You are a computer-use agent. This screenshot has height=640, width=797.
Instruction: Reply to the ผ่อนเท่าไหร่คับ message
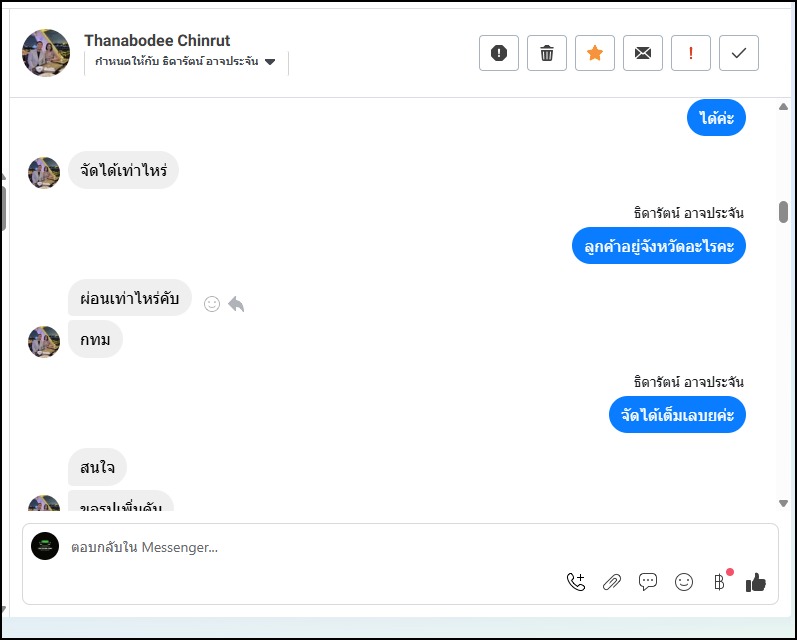[x=236, y=304]
